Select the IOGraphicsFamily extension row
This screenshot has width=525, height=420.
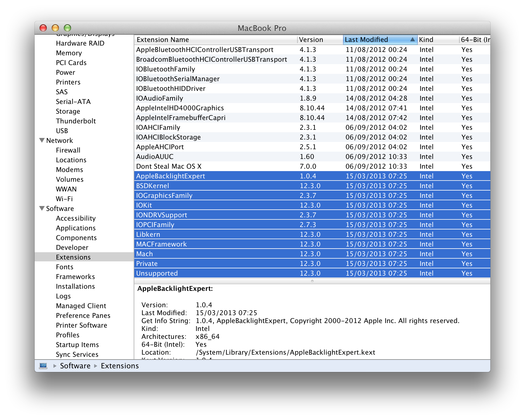(312, 195)
